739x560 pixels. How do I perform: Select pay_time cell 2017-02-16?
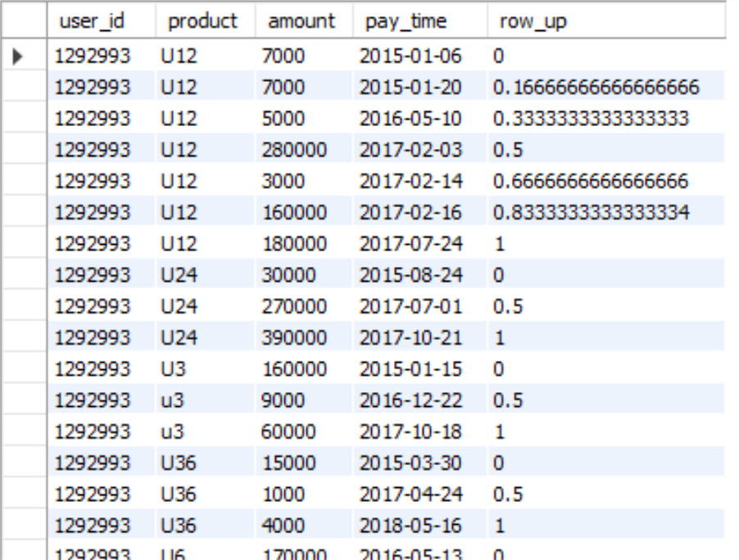point(419,212)
